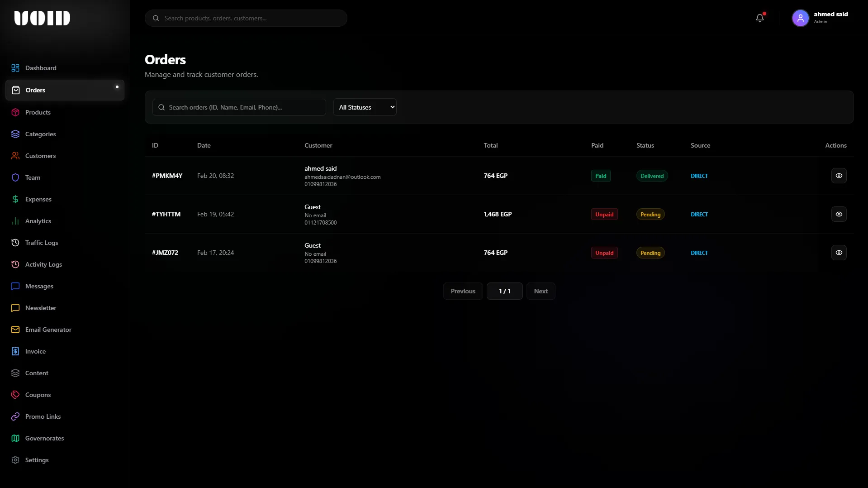Click DIRECT source for order #JMZ072
The image size is (868, 488).
coord(699,253)
